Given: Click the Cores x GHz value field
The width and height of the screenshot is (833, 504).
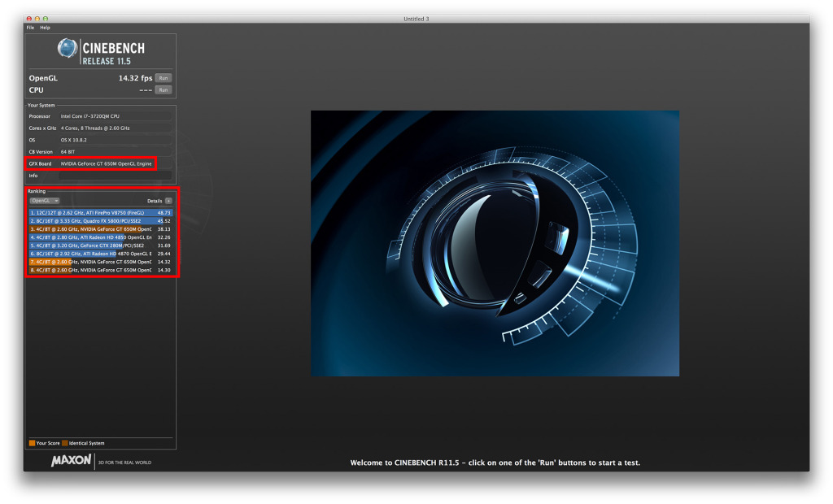Looking at the screenshot, I should [x=115, y=128].
